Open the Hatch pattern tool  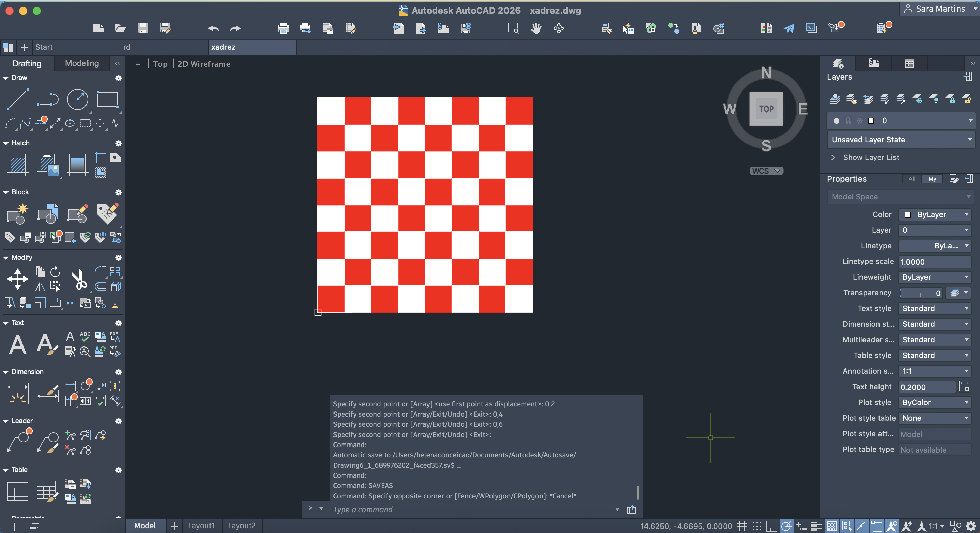coord(17,165)
